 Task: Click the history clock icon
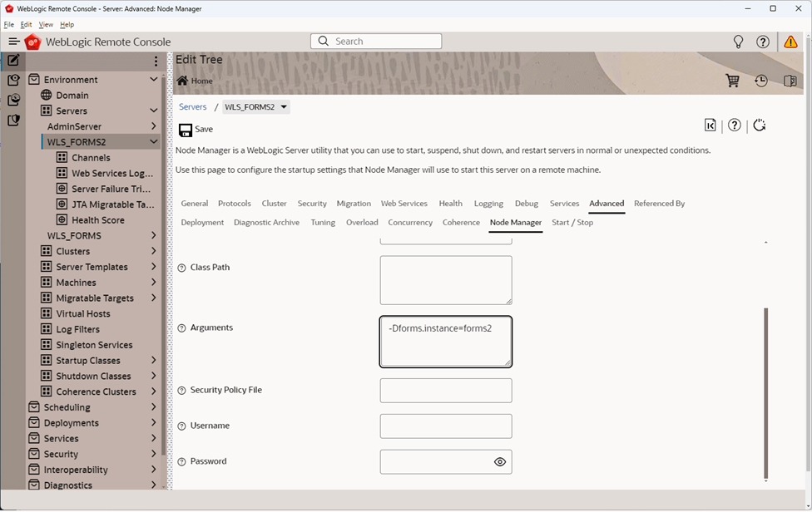[760, 81]
